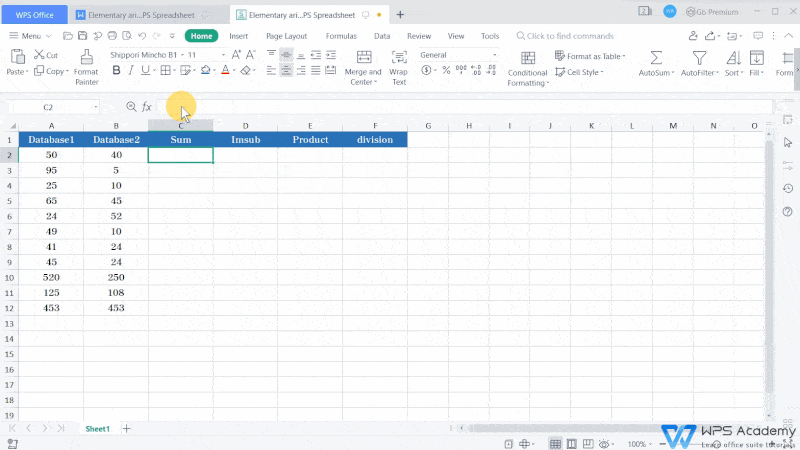800x450 pixels.
Task: Click the font color A swatch
Action: point(225,71)
